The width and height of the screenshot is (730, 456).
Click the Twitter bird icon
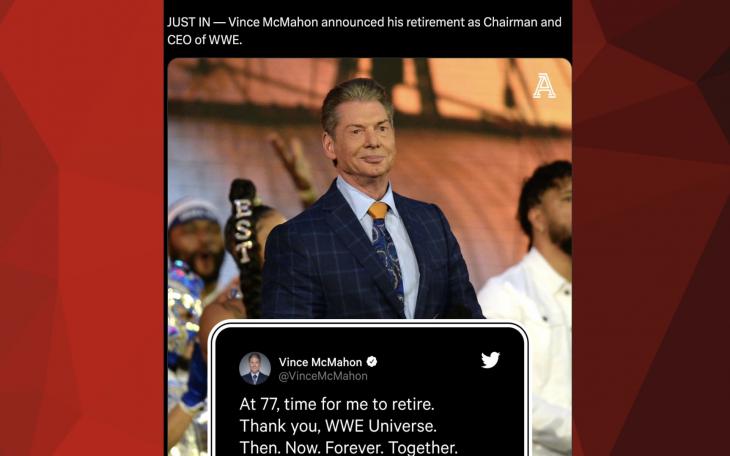point(490,360)
